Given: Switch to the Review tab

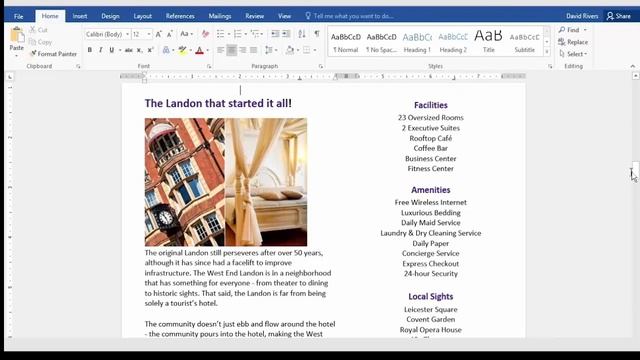Looking at the screenshot, I should click(254, 16).
